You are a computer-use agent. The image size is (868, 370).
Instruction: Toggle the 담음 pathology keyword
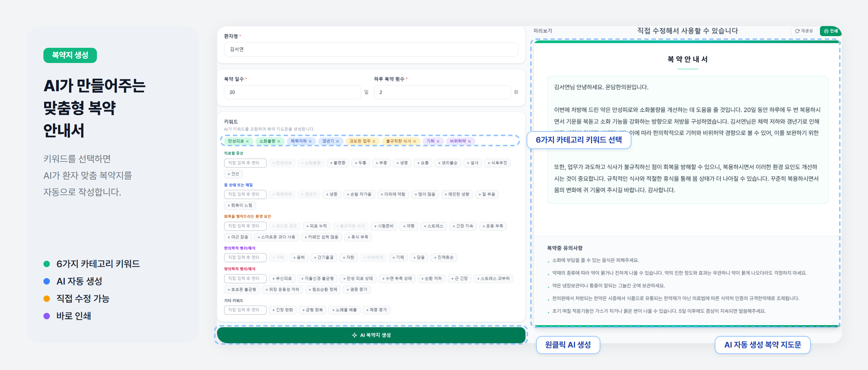[x=419, y=257]
